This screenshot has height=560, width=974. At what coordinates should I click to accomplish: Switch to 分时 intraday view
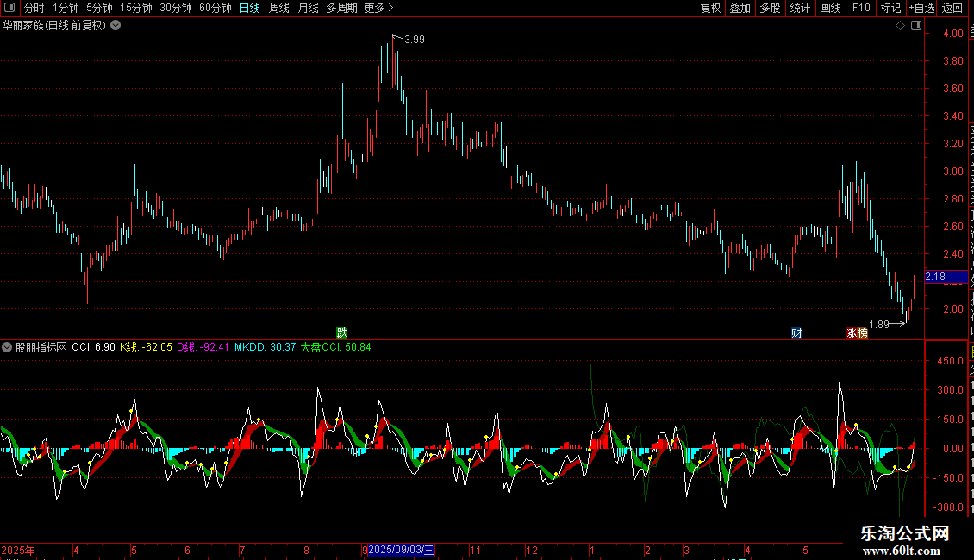point(34,8)
